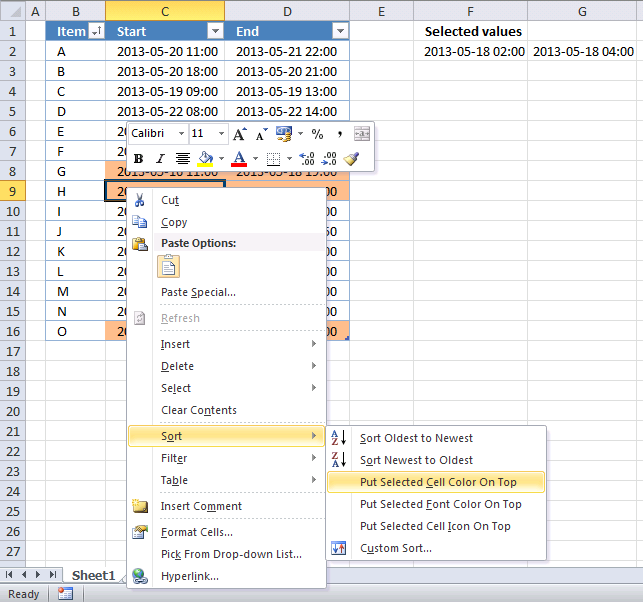Open the borders dropdown arrow

pos(289,158)
